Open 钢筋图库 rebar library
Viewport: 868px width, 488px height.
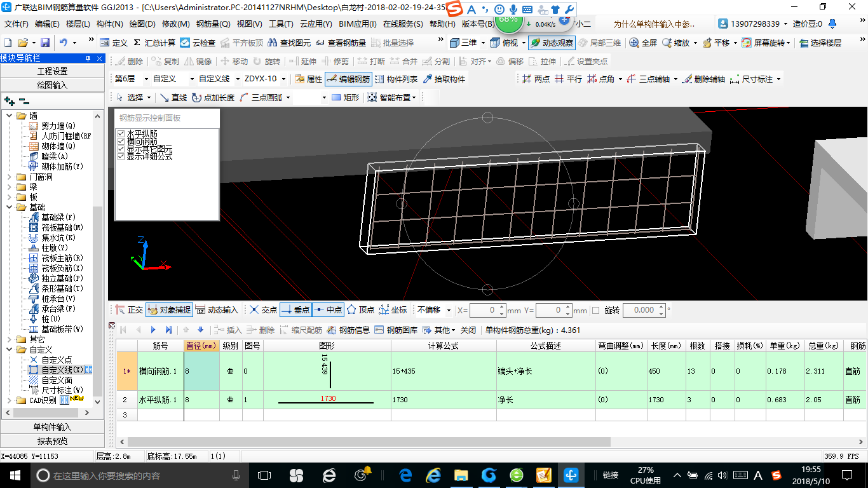click(396, 330)
